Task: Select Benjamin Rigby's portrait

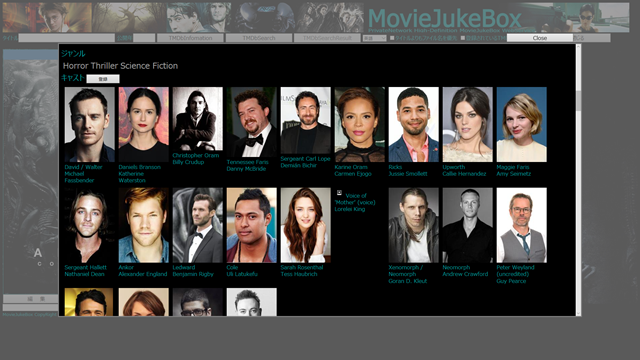Action: coord(198,225)
